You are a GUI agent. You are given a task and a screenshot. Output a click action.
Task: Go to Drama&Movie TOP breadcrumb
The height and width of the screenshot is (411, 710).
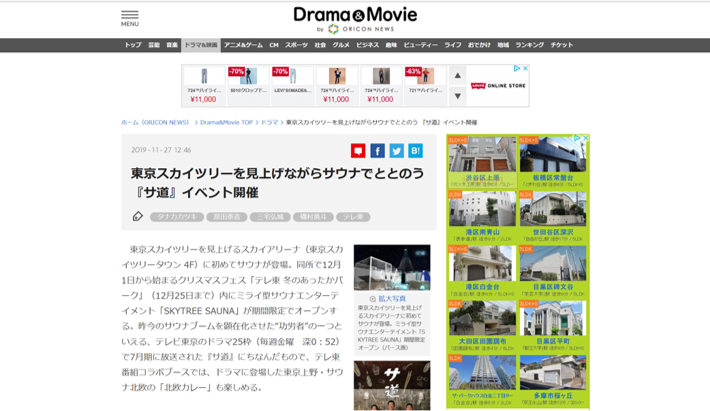point(226,123)
